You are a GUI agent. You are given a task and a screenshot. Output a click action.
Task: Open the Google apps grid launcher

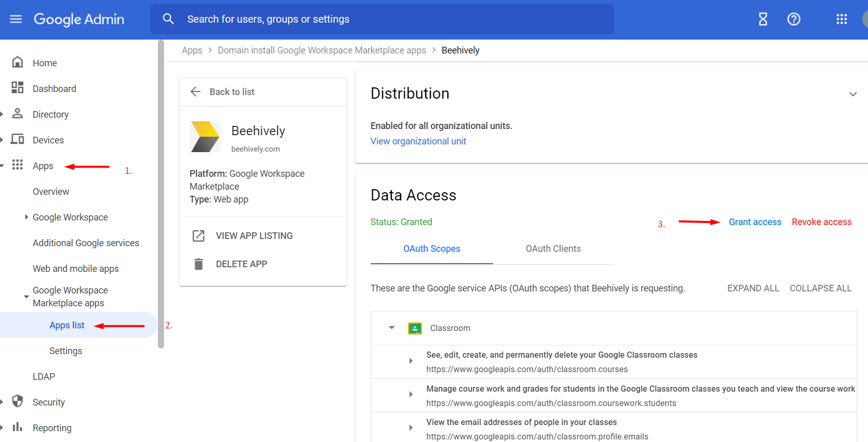[x=842, y=19]
